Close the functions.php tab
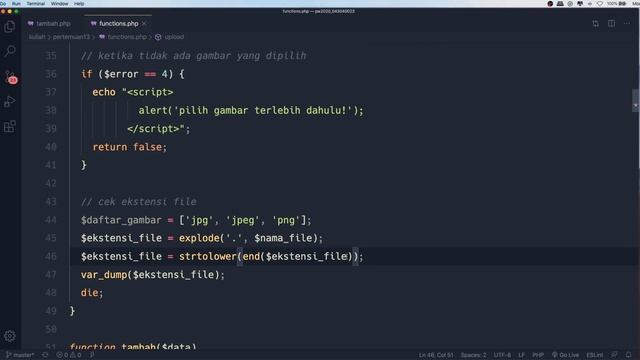The width and height of the screenshot is (640, 360). pyautogui.click(x=144, y=24)
